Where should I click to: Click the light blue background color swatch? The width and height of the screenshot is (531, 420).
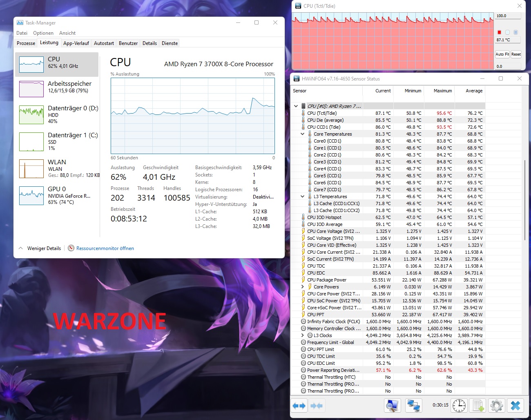[x=507, y=32]
